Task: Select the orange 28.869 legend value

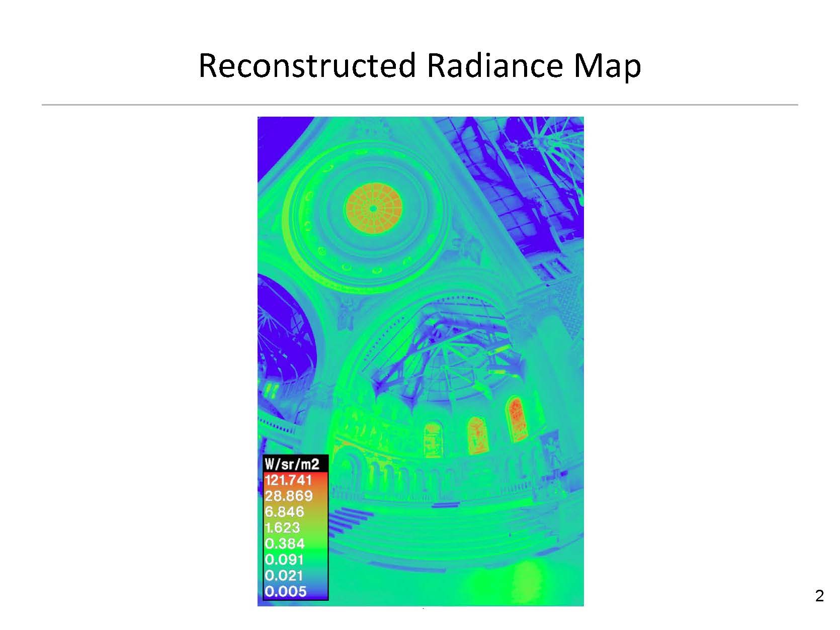Action: 289,496
